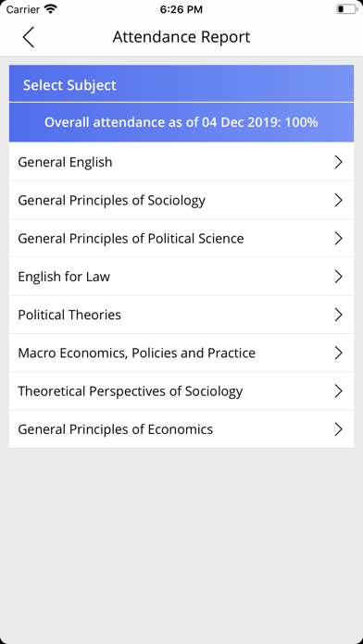Tap the overall attendance banner
363x644 pixels.
181,122
